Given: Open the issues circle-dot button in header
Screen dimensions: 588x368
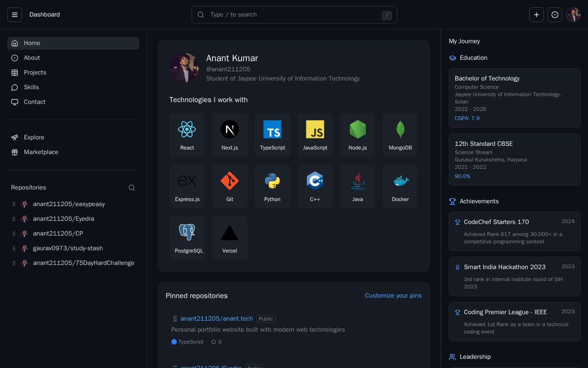Looking at the screenshot, I should [x=555, y=15].
